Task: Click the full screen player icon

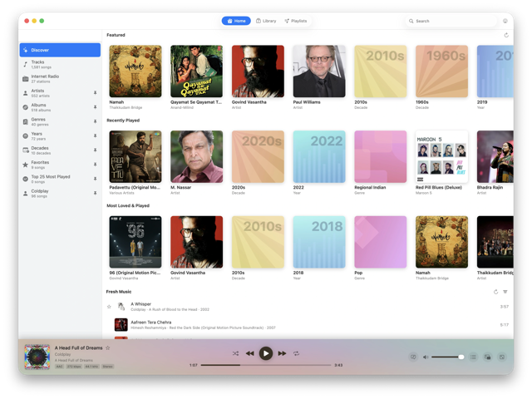Action: point(502,357)
